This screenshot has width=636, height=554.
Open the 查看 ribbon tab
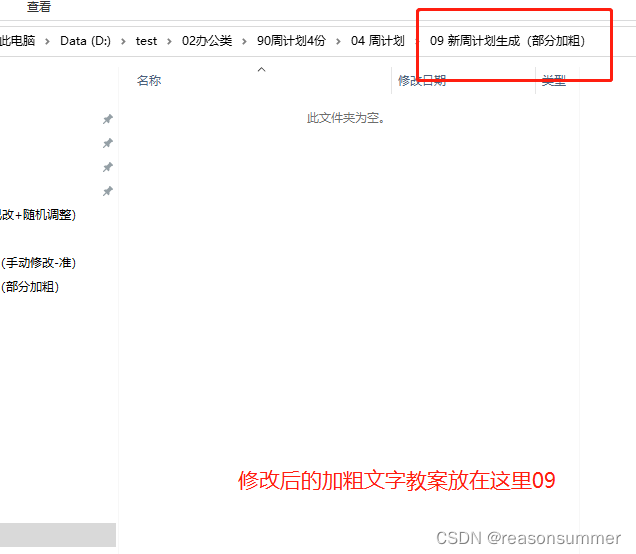39,6
